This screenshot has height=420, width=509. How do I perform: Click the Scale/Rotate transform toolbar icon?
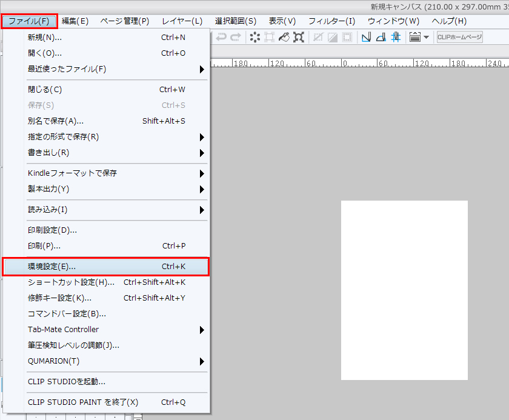pyautogui.click(x=299, y=38)
